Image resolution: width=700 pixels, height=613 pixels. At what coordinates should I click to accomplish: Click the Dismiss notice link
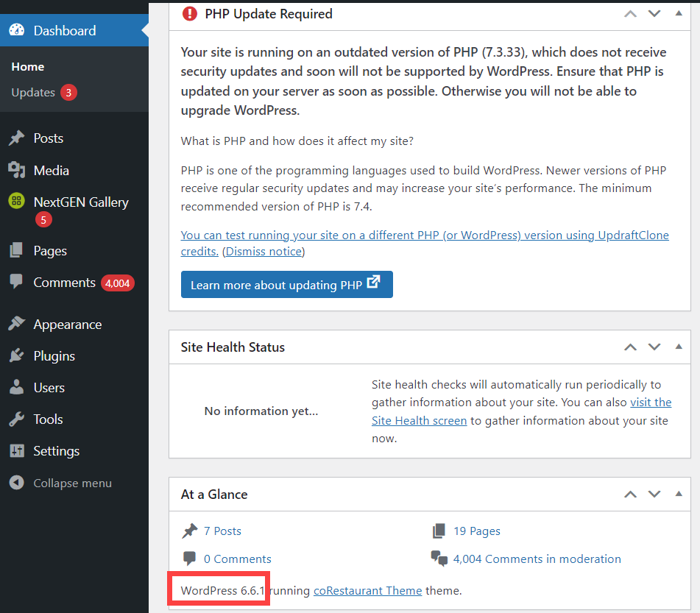[264, 252]
